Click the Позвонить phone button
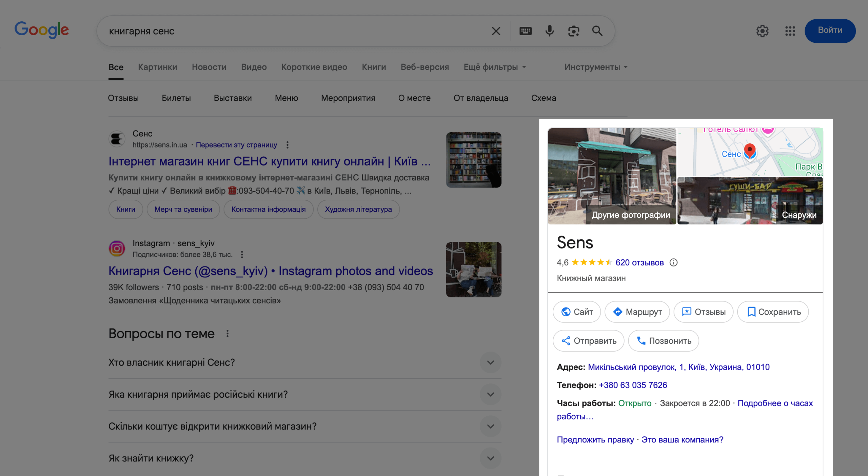868x476 pixels. (x=664, y=341)
